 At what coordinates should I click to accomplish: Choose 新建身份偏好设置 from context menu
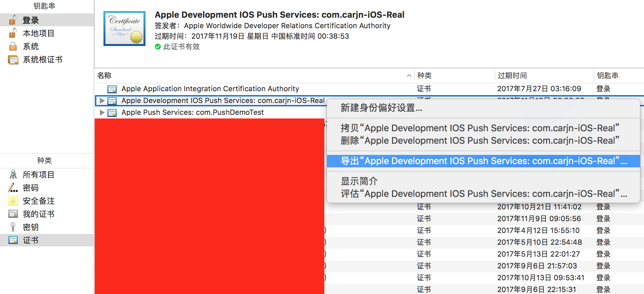tap(381, 108)
